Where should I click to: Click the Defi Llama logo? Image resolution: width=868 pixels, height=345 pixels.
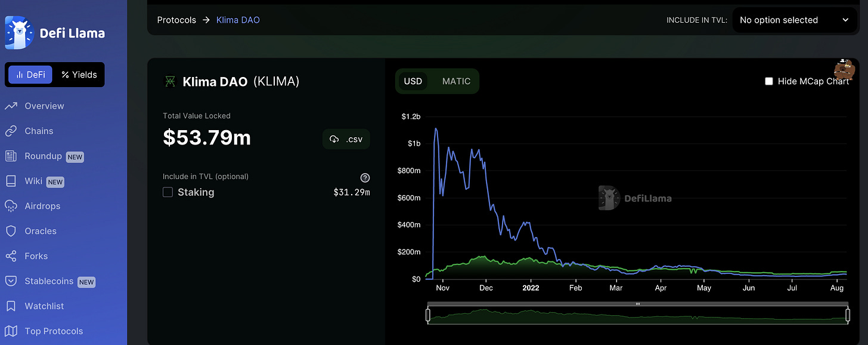[55, 33]
